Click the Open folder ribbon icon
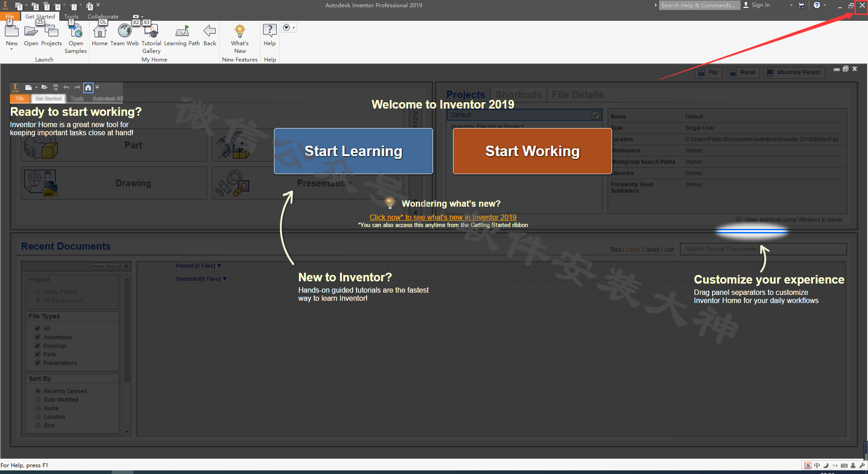 tap(31, 31)
